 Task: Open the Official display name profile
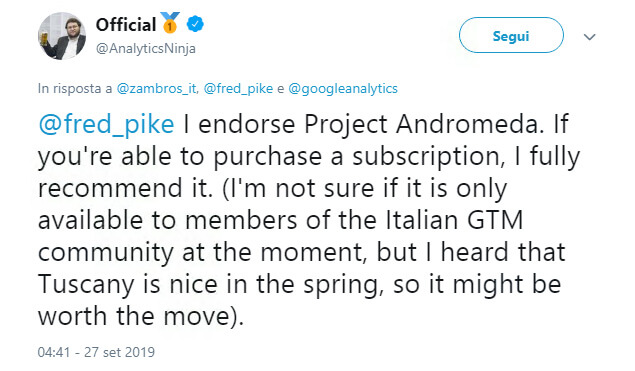coord(126,25)
